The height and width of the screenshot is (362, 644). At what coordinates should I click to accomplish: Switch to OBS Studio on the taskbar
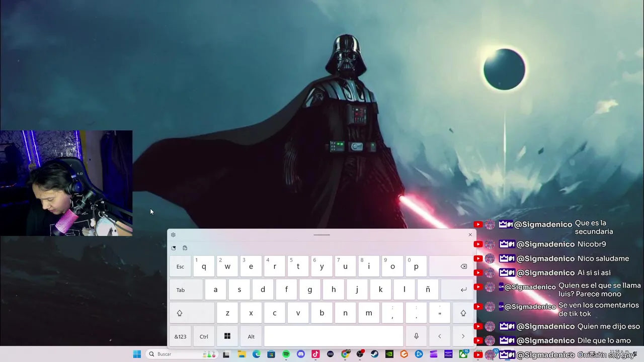[360, 354]
